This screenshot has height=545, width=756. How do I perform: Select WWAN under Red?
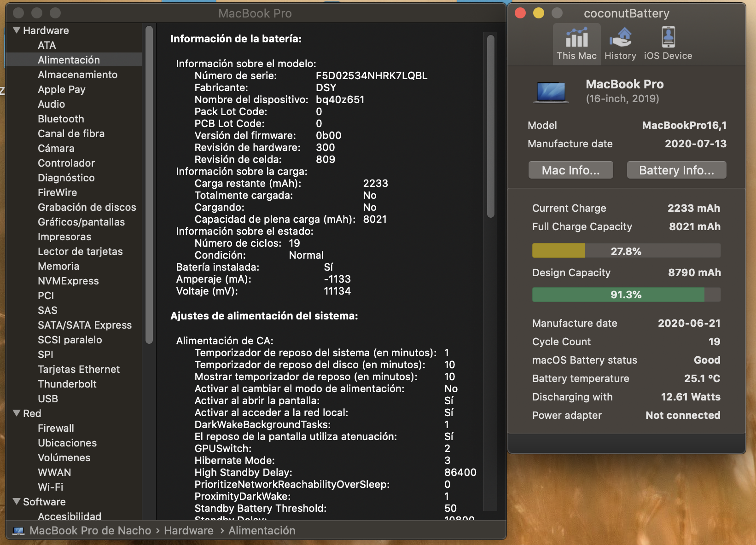pyautogui.click(x=54, y=472)
